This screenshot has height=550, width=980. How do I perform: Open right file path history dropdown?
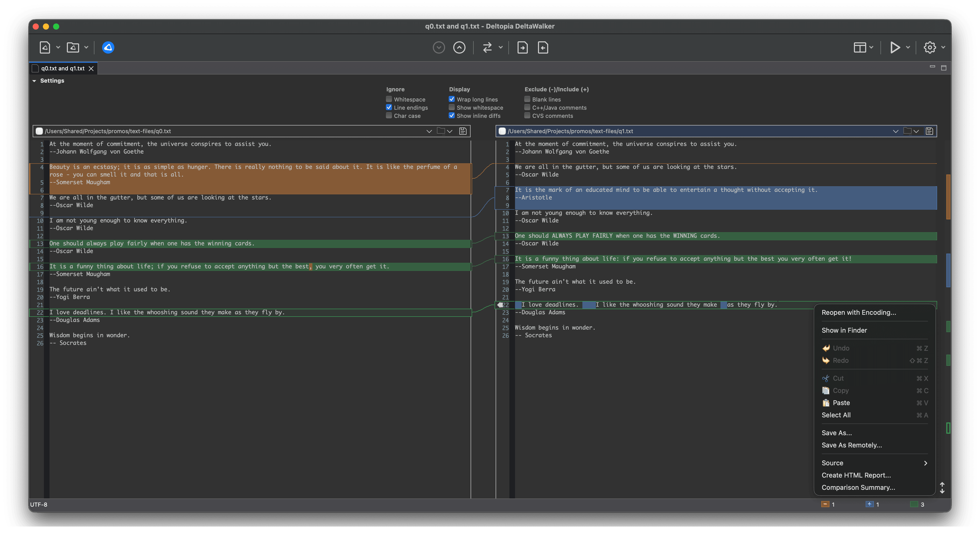click(896, 131)
